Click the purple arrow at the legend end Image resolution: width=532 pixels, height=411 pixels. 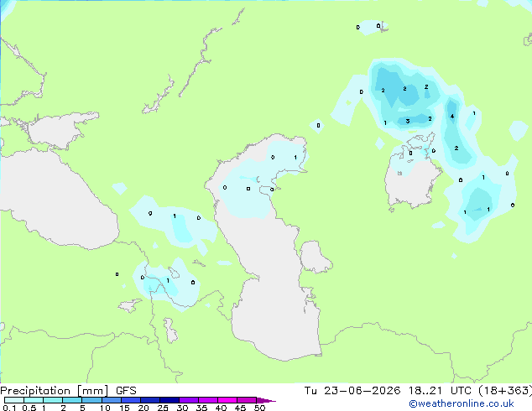click(266, 400)
